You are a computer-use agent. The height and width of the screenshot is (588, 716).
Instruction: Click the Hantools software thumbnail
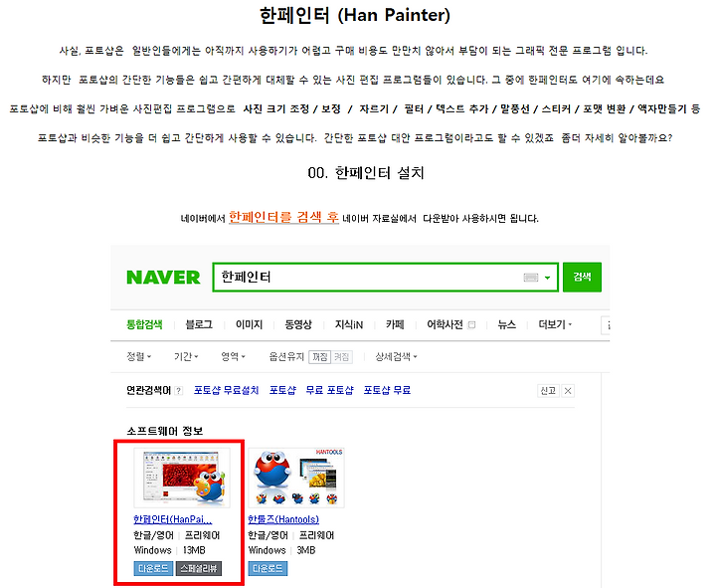pos(296,478)
